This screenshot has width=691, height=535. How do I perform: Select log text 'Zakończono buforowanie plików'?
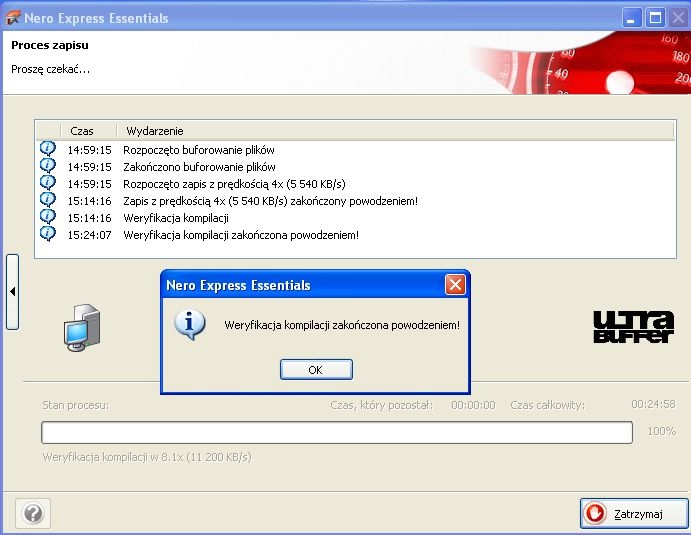pyautogui.click(x=199, y=167)
